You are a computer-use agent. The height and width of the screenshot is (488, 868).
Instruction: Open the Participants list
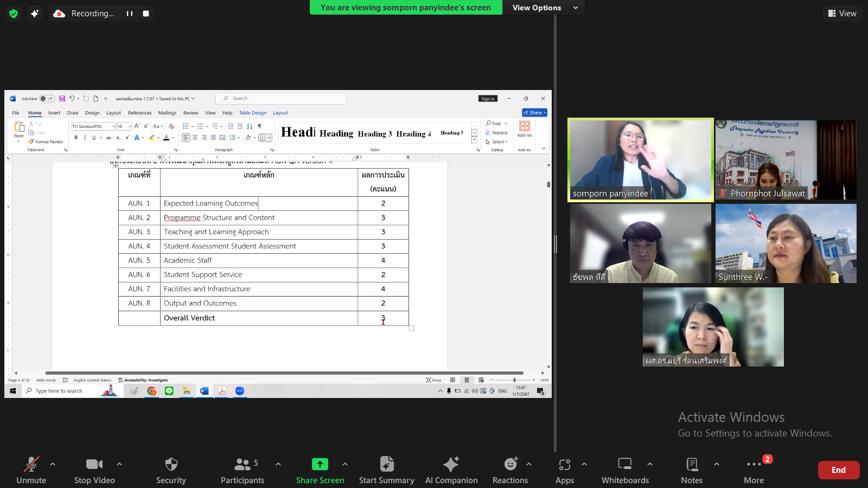[242, 465]
